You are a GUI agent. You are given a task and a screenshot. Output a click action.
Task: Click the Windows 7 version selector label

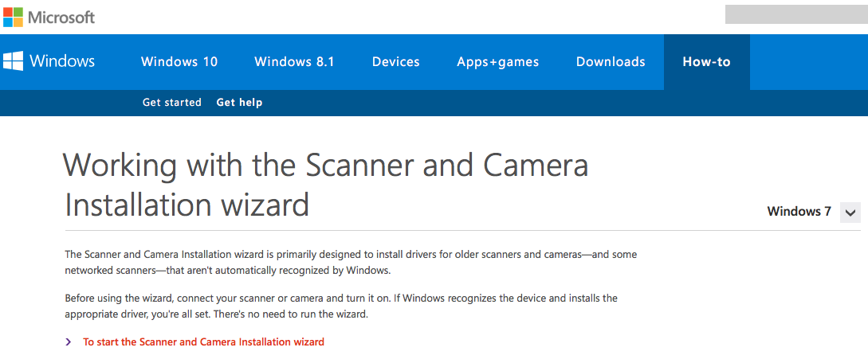[x=799, y=212]
